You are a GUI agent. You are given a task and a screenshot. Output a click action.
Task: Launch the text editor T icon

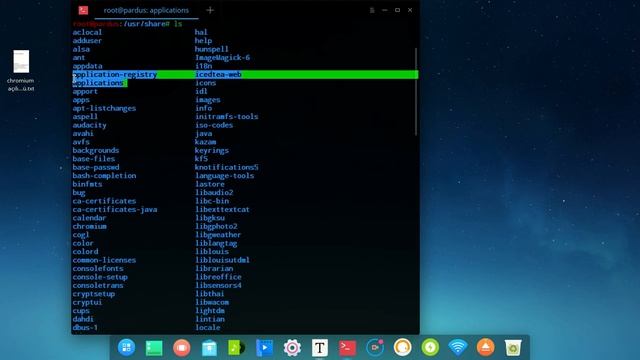click(320, 348)
